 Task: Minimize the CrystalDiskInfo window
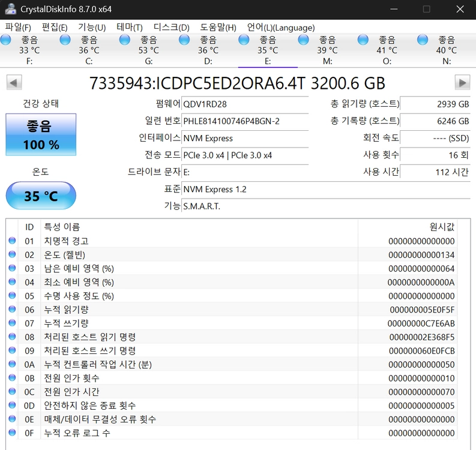tap(394, 9)
